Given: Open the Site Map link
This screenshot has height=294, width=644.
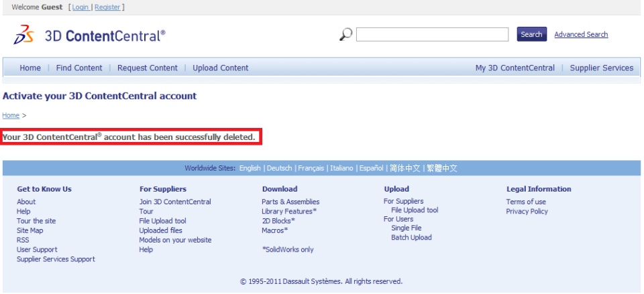Looking at the screenshot, I should pos(30,230).
